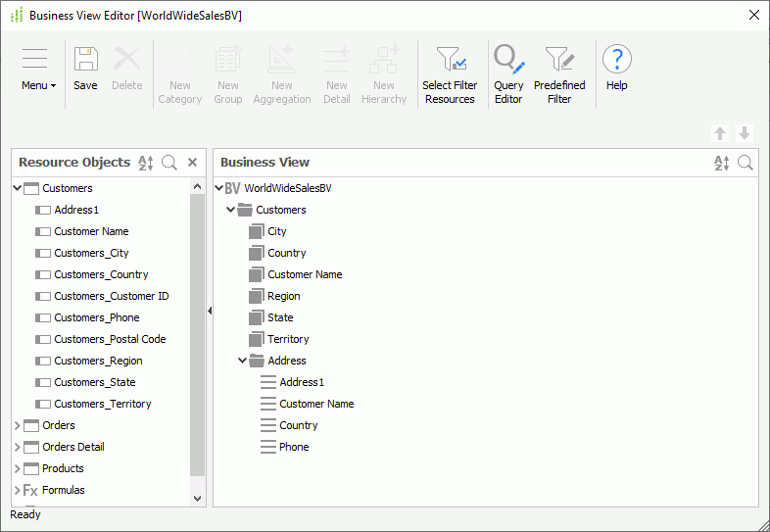Select the Territory item in Business View
Screen dimensions: 770x532
tap(288, 339)
